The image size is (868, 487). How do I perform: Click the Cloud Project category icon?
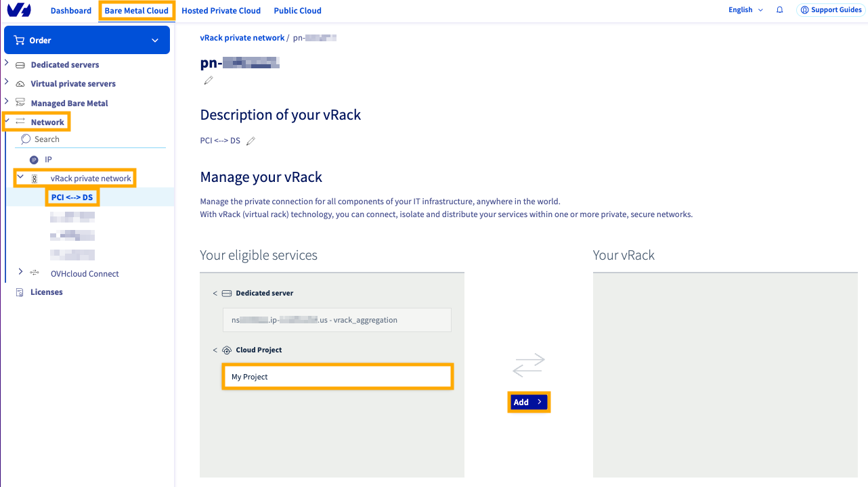click(x=227, y=350)
